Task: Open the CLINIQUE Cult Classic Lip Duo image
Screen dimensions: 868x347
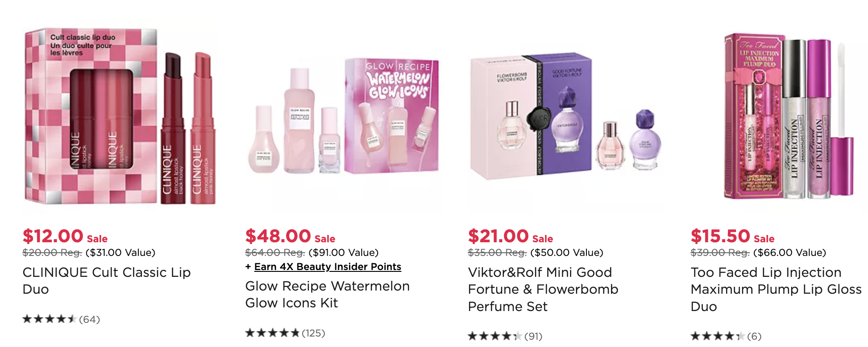Action: coord(120,116)
